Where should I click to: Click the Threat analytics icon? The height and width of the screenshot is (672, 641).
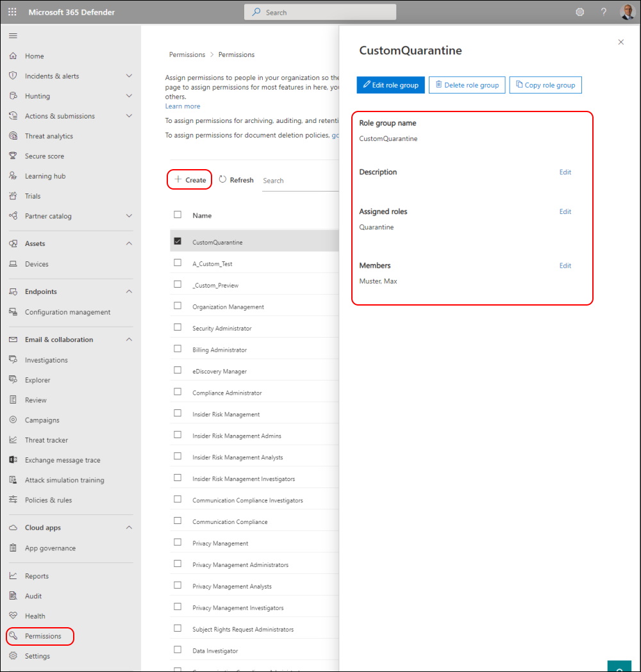(x=13, y=136)
